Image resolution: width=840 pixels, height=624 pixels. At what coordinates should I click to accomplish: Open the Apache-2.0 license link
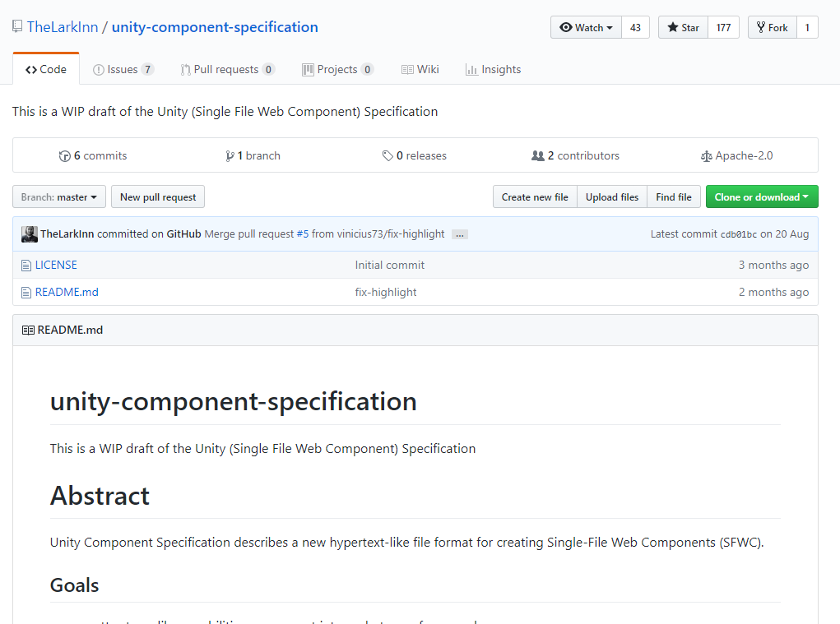coord(736,155)
